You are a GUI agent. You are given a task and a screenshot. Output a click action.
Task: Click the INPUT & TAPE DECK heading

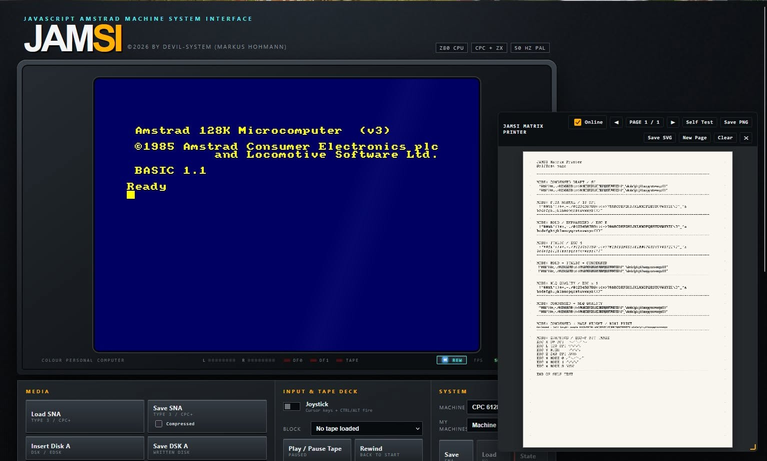pos(320,392)
